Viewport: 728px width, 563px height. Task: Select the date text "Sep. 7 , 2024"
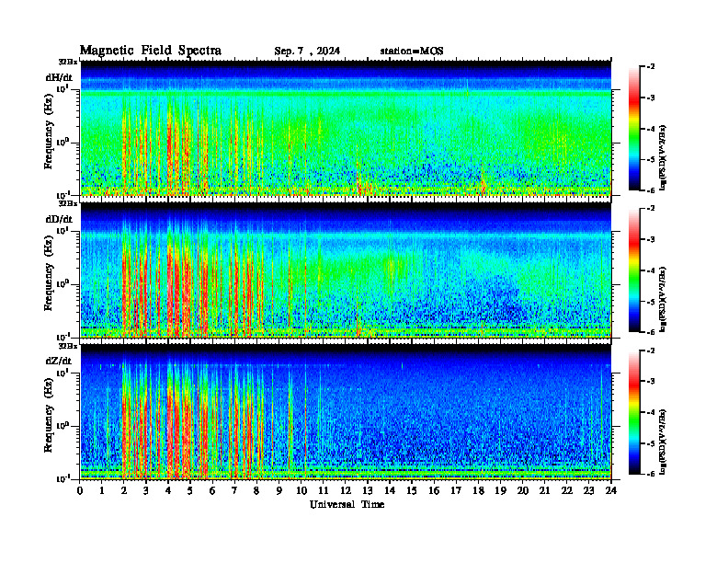[x=307, y=52]
